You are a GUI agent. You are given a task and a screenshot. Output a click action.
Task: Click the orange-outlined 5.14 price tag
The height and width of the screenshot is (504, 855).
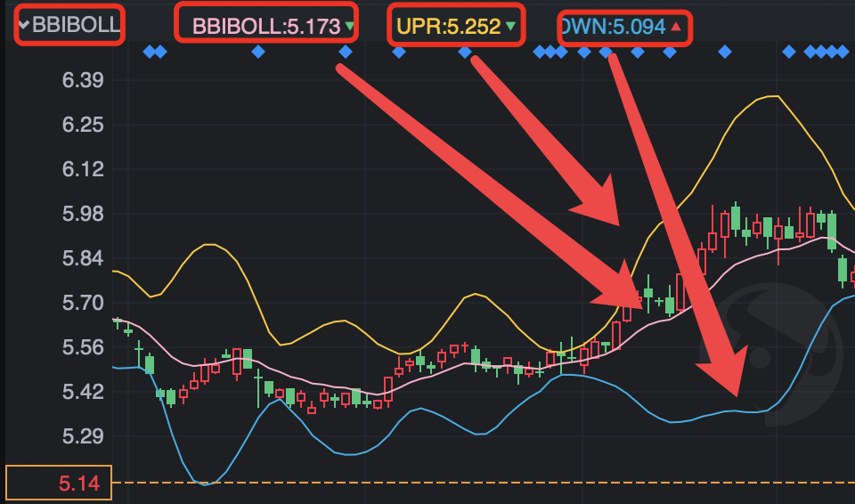pyautogui.click(x=59, y=483)
